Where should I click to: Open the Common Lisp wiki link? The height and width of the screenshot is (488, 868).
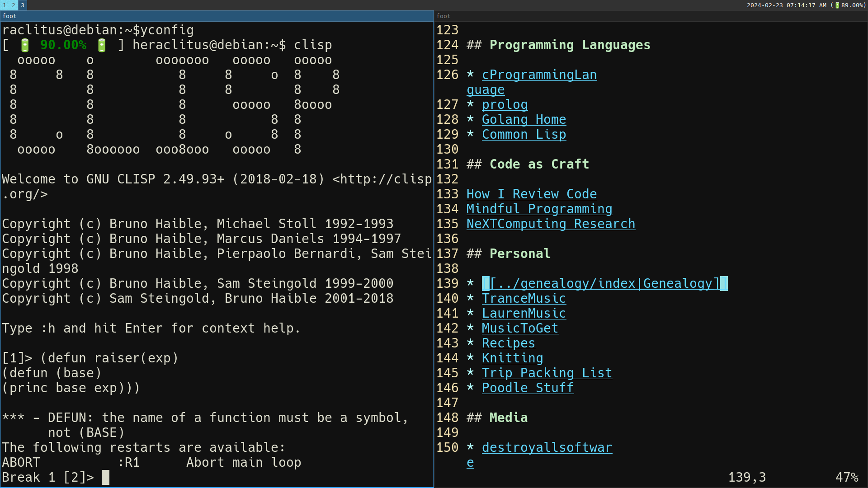pos(524,135)
